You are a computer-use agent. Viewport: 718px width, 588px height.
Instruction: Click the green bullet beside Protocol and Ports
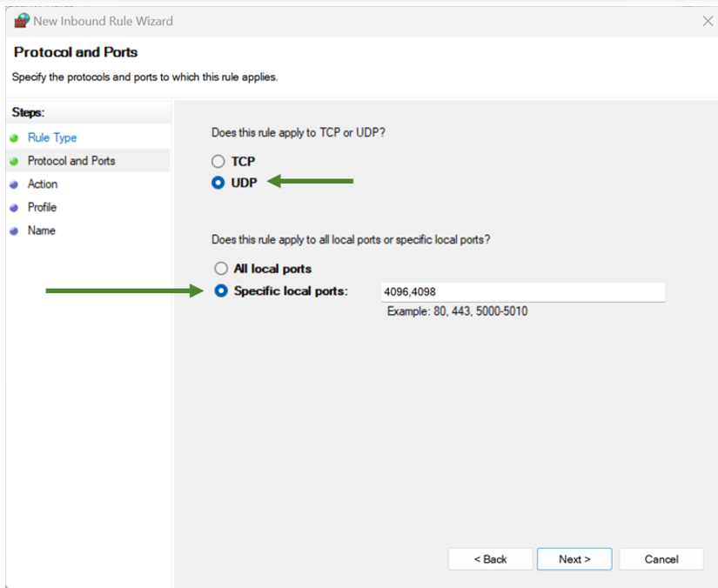[14, 162]
